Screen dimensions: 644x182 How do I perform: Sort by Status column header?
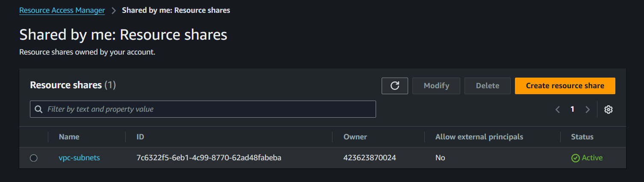pyautogui.click(x=582, y=137)
